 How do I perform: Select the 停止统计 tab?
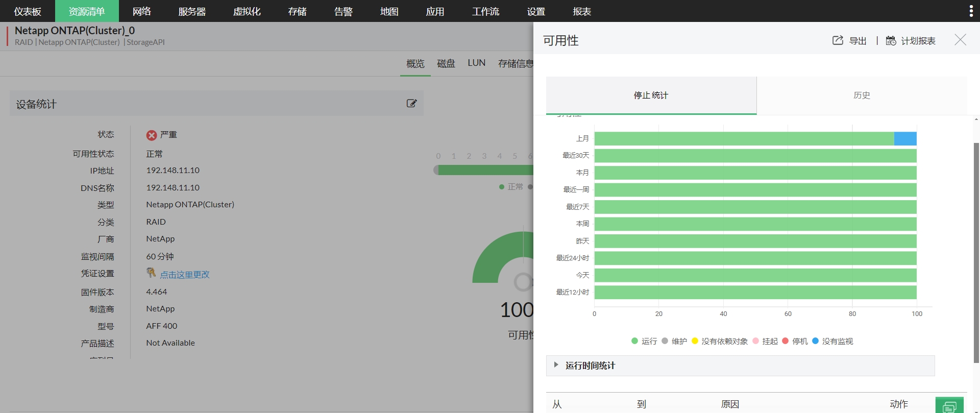(x=651, y=95)
